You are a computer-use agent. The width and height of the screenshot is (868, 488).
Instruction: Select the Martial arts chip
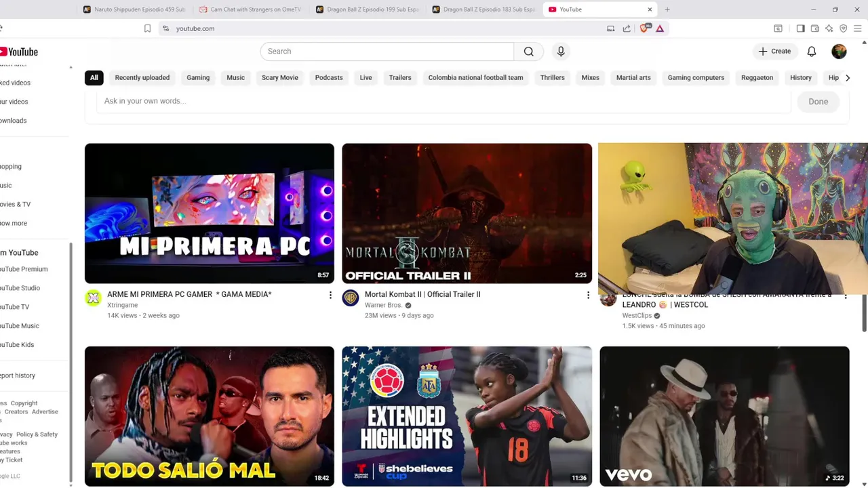click(x=633, y=77)
